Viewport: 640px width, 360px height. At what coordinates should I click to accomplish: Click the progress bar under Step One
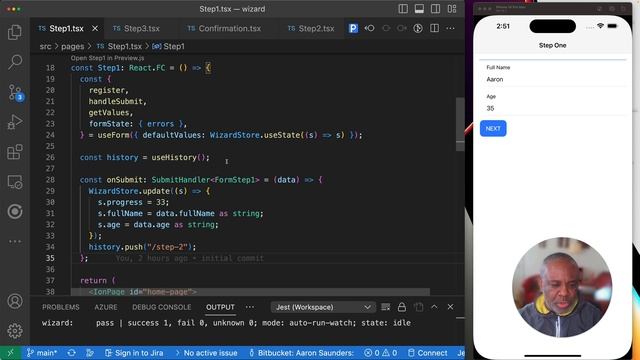pos(553,60)
